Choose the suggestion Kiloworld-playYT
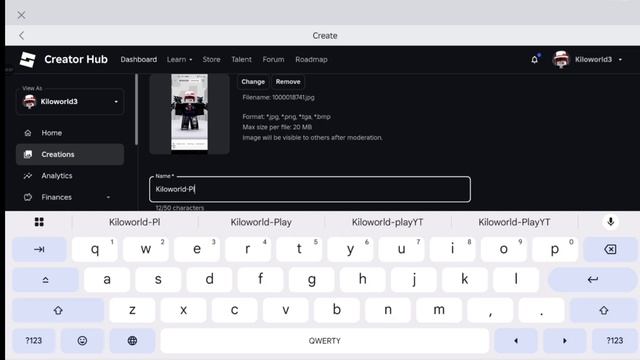The width and height of the screenshot is (640, 360). click(x=387, y=222)
